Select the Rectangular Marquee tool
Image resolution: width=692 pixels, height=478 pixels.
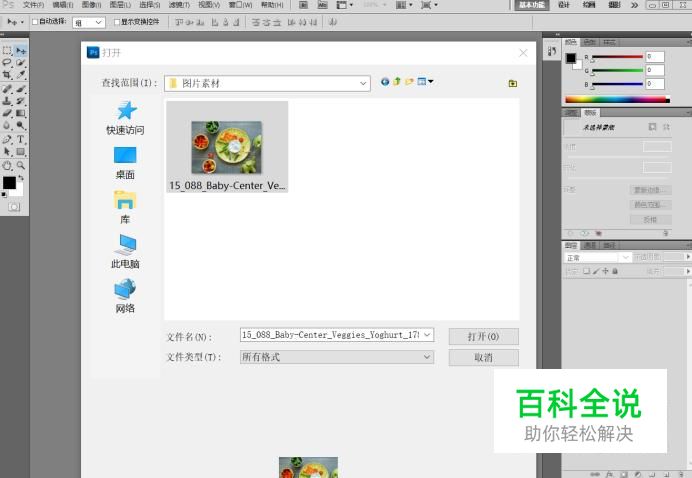7,51
